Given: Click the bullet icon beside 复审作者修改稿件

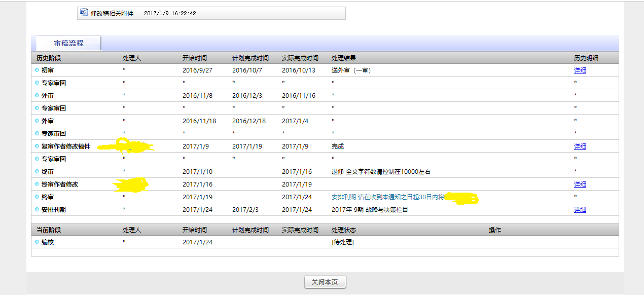Looking at the screenshot, I should (37, 146).
